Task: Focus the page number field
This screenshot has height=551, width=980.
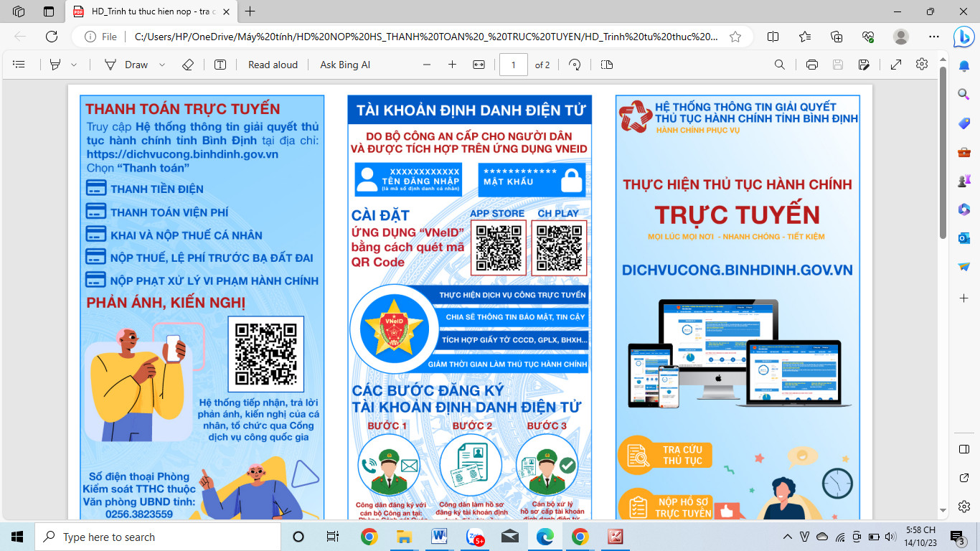Action: [x=514, y=65]
